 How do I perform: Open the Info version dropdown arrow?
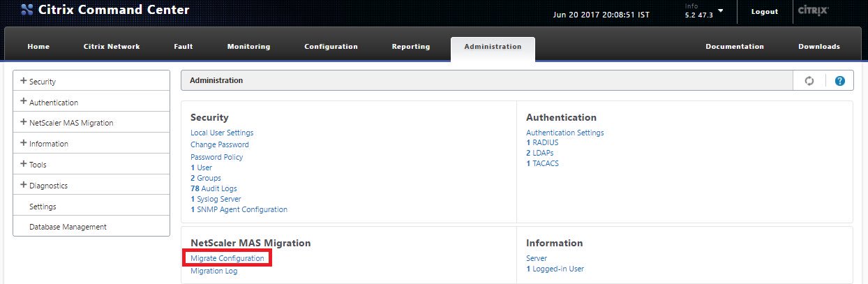coord(720,11)
